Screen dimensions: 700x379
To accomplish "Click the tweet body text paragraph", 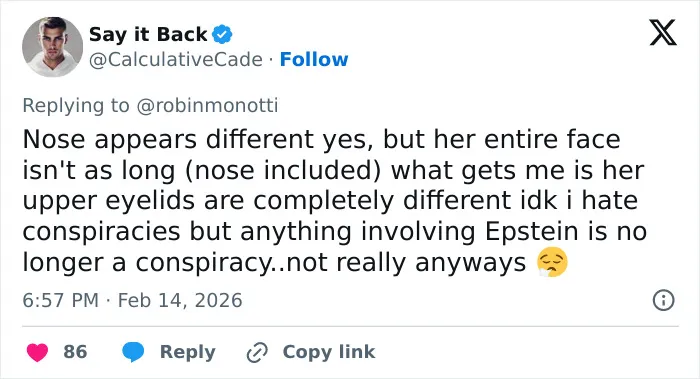I will tap(335, 201).
